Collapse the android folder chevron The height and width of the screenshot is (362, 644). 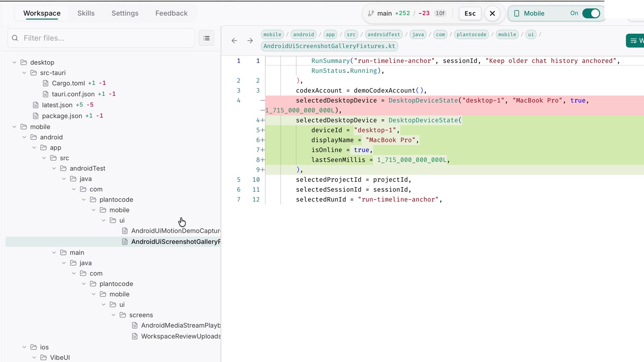click(x=24, y=137)
